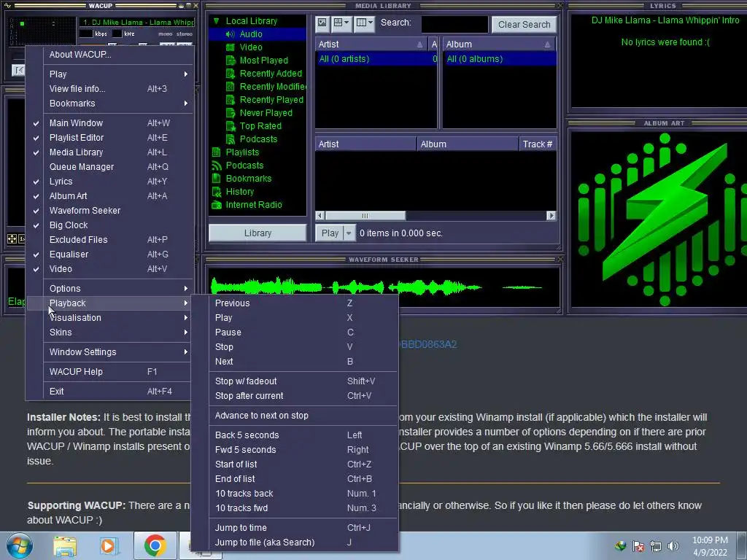Click the Track # column header

tap(538, 144)
